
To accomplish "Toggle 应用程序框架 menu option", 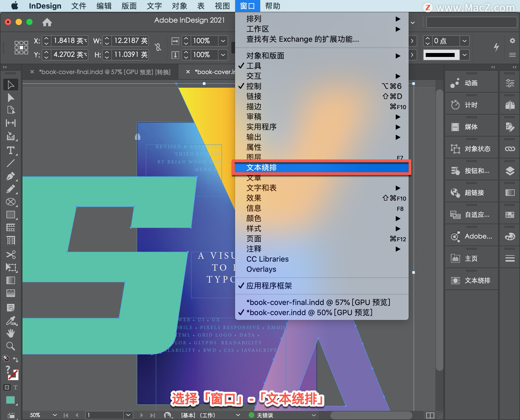I will point(269,286).
